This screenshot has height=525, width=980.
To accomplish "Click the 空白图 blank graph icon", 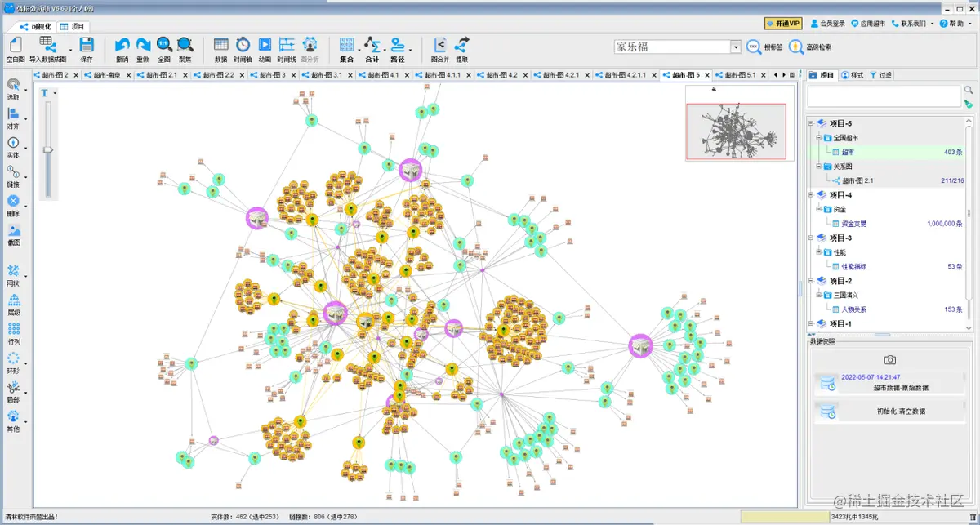I will tap(15, 45).
